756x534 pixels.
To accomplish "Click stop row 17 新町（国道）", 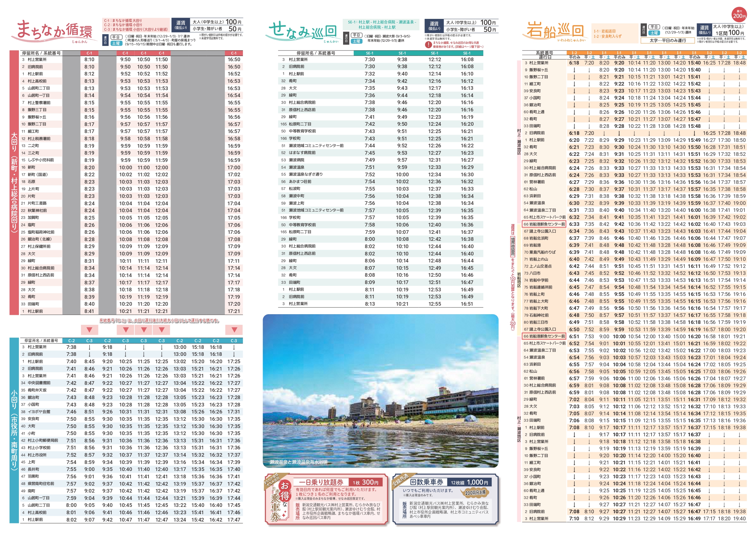I will coord(132,174).
